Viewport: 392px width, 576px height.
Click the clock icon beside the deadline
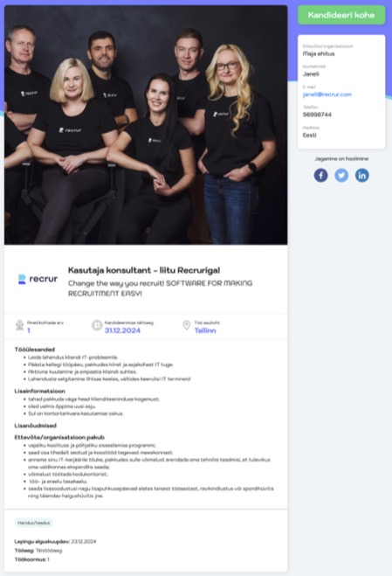97,325
